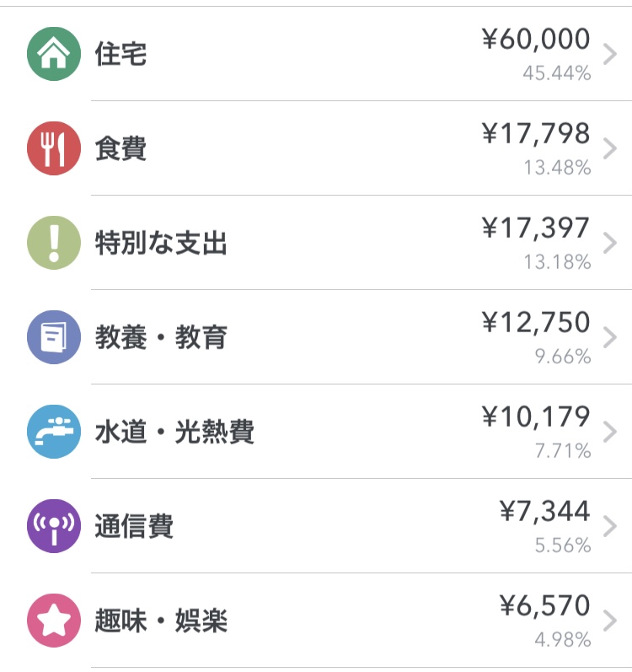Open 食費 details via chevron arrow
The width and height of the screenshot is (632, 672).
(x=612, y=149)
